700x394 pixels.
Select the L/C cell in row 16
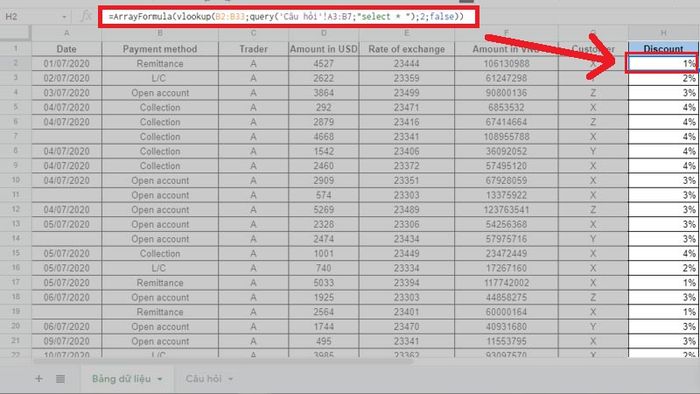click(160, 268)
